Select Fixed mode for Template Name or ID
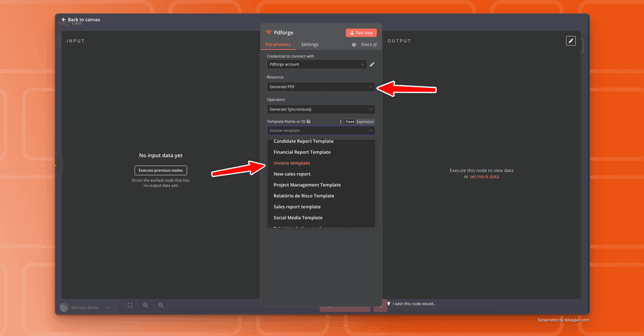Viewport: 644px width, 336px height. pos(349,122)
